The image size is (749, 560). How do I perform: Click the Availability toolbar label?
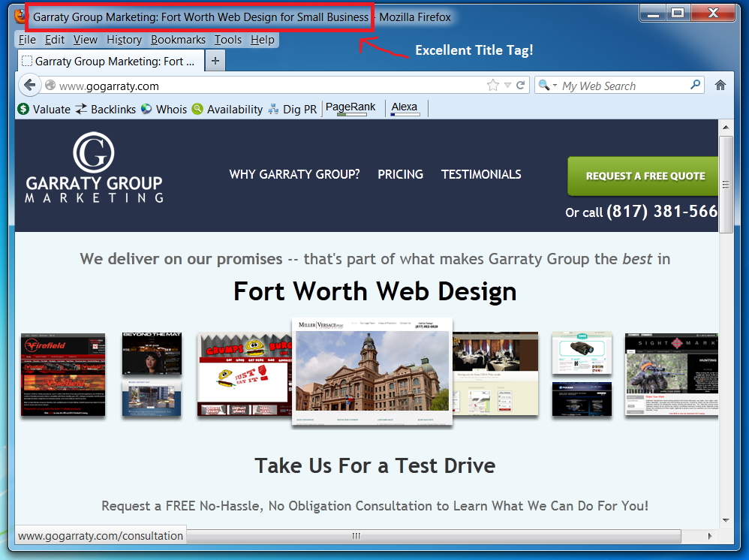pyautogui.click(x=235, y=110)
